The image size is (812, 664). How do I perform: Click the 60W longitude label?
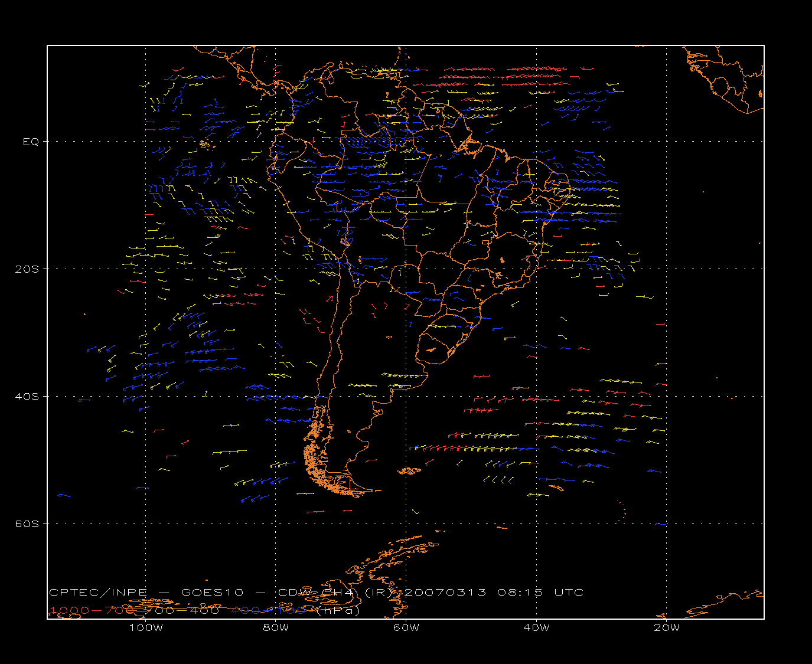pyautogui.click(x=406, y=627)
